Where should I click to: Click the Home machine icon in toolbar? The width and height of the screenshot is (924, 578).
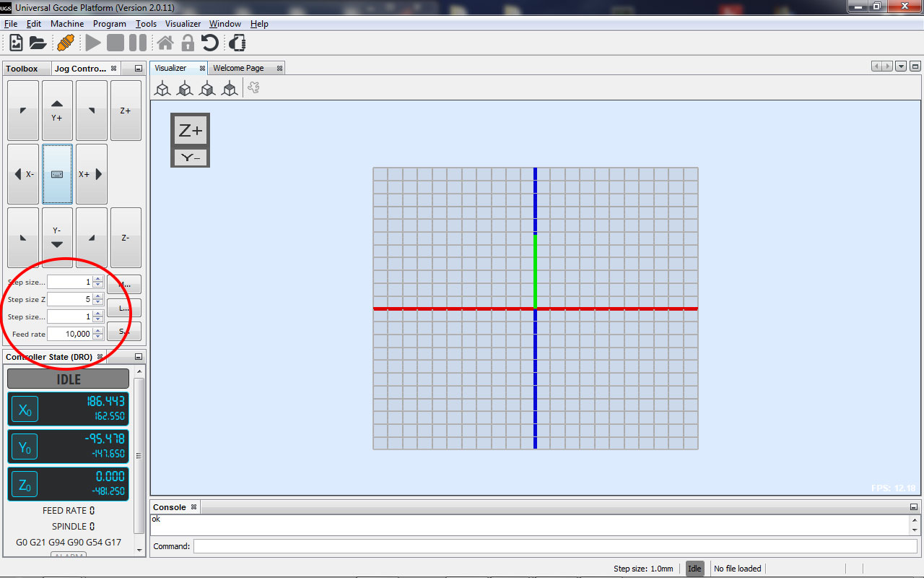[x=165, y=43]
